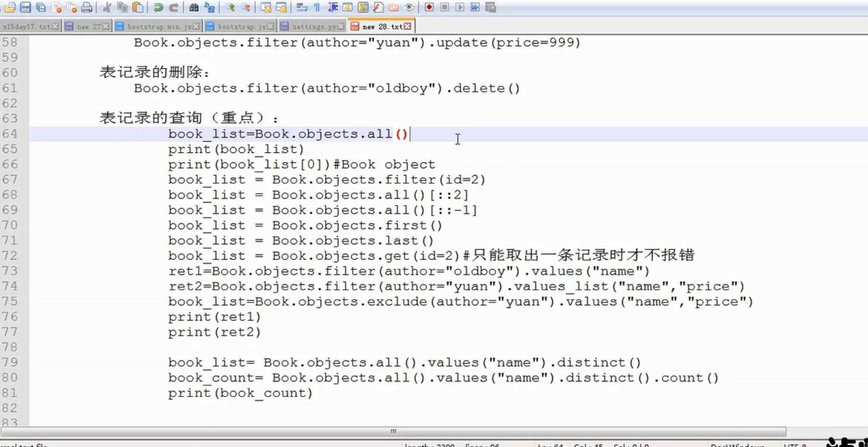
Task: Open the User Defined Language icon
Action: click(348, 7)
